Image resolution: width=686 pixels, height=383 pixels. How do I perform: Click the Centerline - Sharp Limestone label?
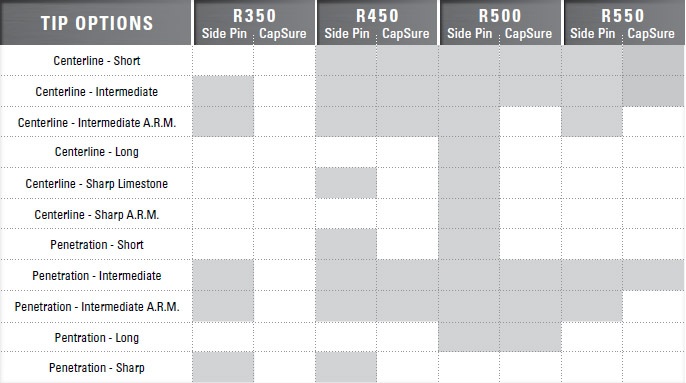click(x=97, y=183)
